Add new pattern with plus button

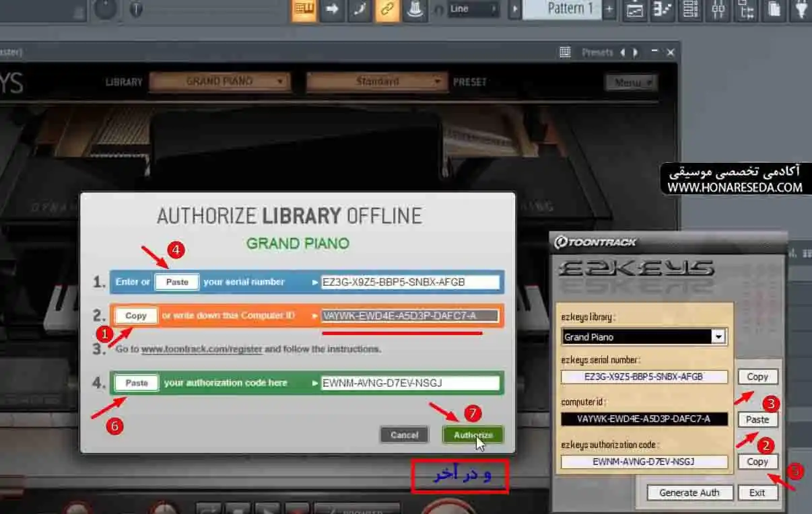609,9
